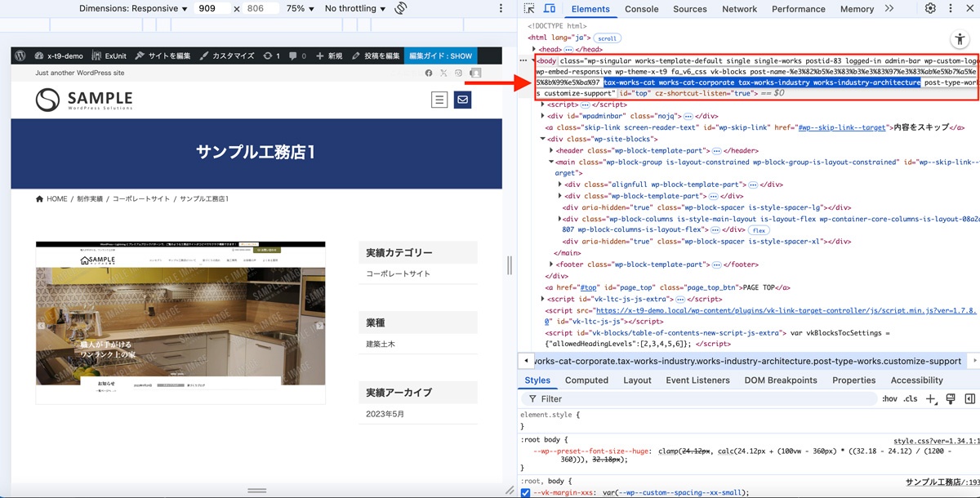Screen dimensions: 980x498
Task: Switch to the Sources tab
Action: coord(690,9)
